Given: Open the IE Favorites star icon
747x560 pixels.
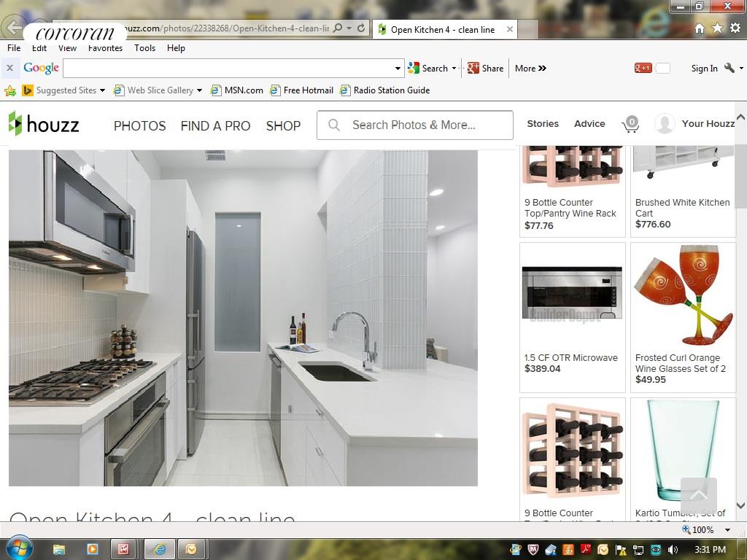Looking at the screenshot, I should tap(717, 28).
